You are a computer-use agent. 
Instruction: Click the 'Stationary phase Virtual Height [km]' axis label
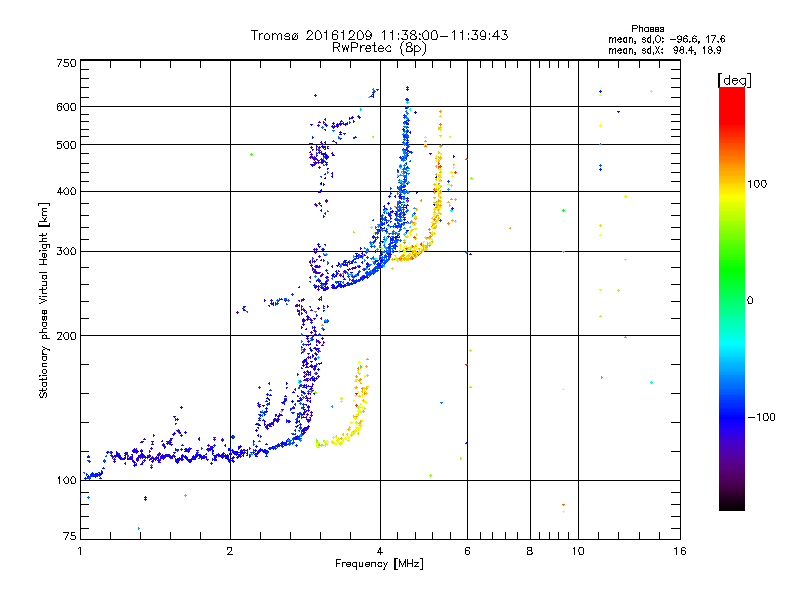point(44,301)
